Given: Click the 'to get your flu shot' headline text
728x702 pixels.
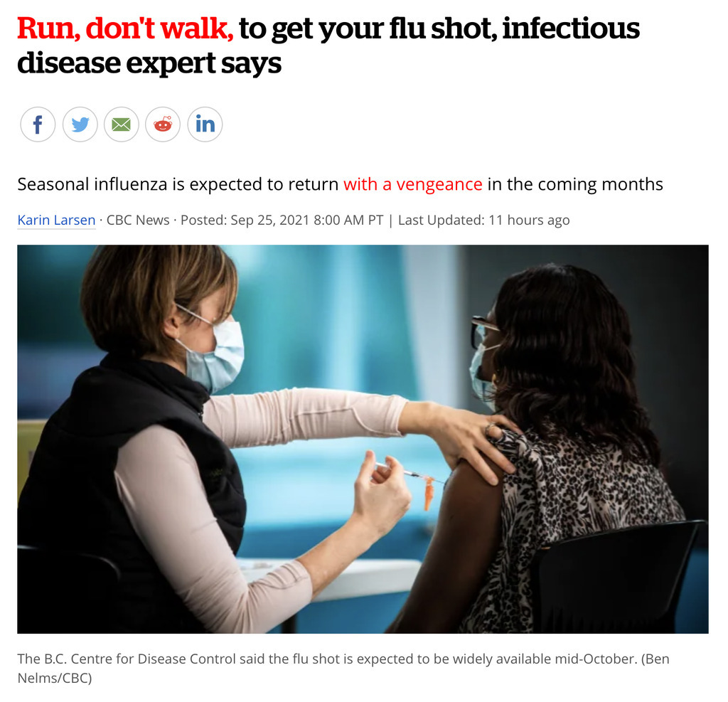Looking at the screenshot, I should point(368,28).
